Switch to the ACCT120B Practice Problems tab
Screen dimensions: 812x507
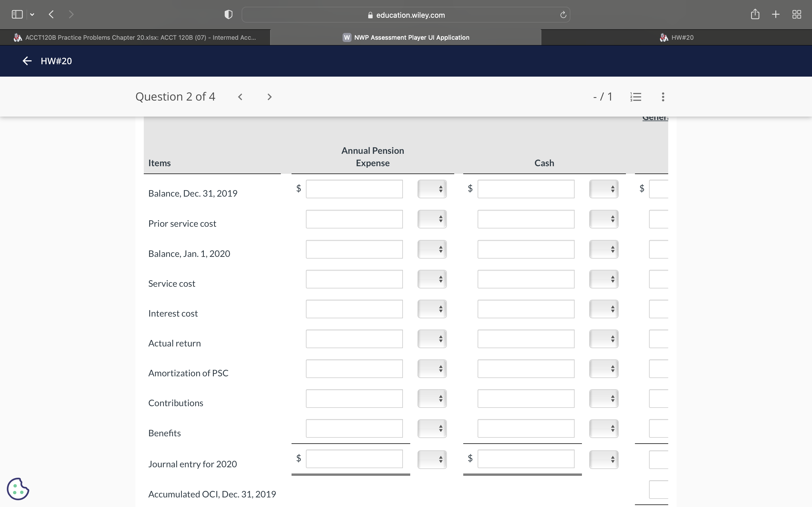pyautogui.click(x=134, y=37)
